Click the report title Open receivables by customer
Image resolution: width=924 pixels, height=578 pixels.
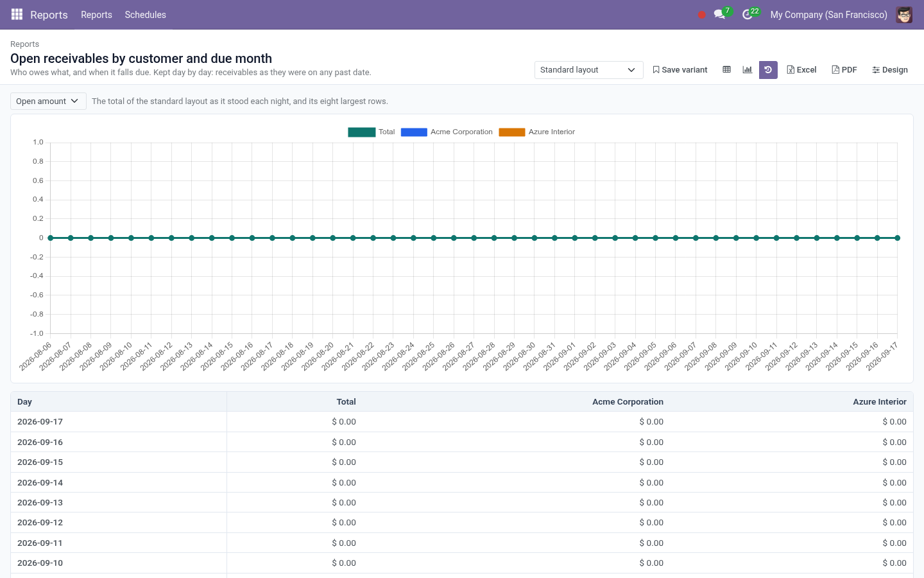click(141, 58)
